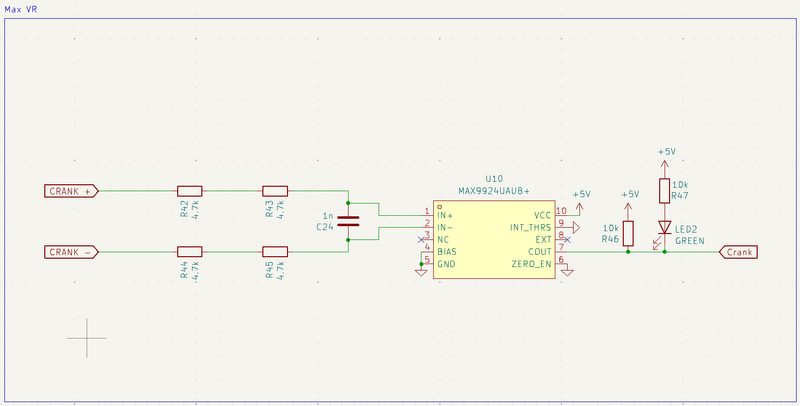Click pin number 1 on U10
The height and width of the screenshot is (406, 800).
tap(427, 211)
